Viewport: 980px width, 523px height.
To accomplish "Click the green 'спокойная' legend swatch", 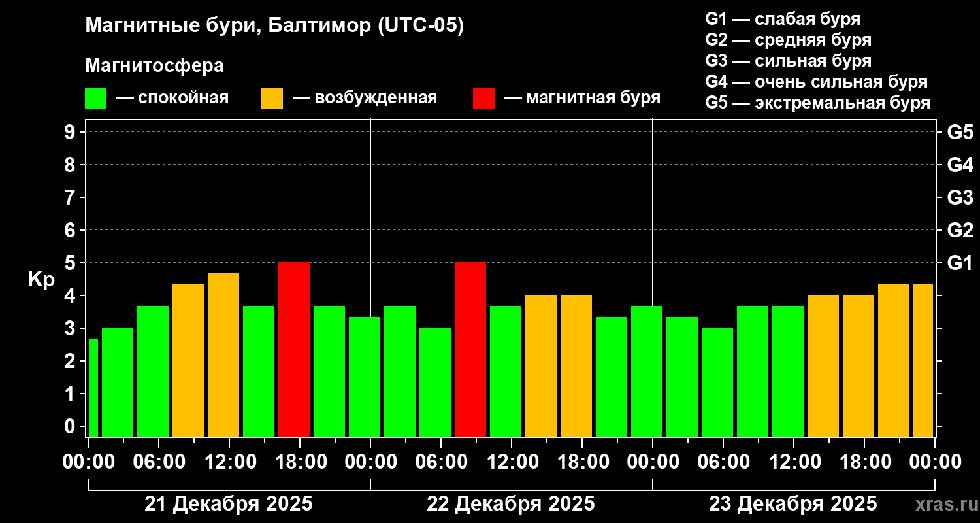I will tap(96, 98).
